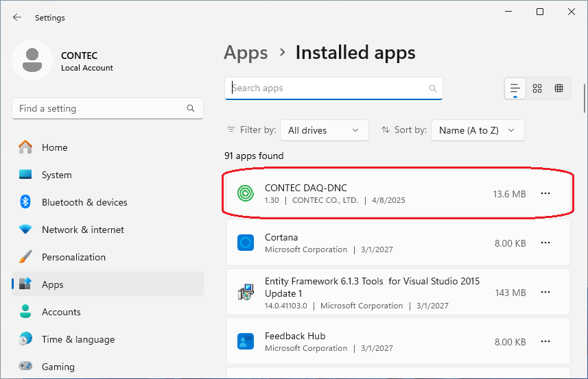588x379 pixels.
Task: Open Accounts settings
Action: 108,312
